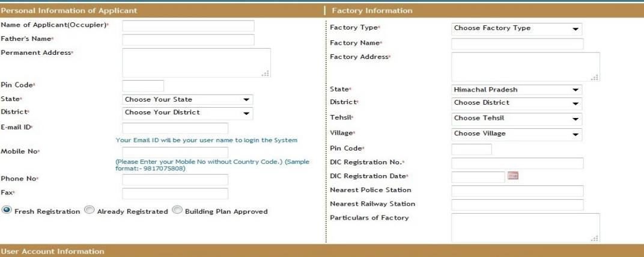Click the Particulars of Factory text area
The width and height of the screenshot is (644, 257).
(x=525, y=228)
